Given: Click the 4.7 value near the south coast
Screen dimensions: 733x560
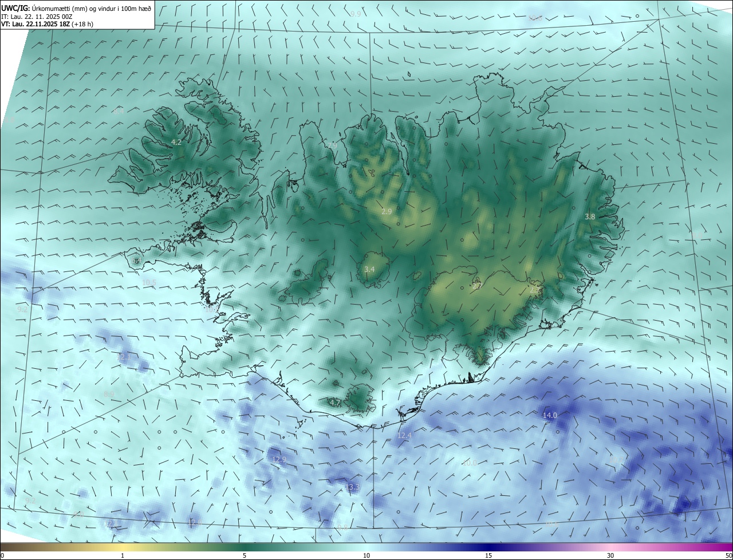Looking at the screenshot, I should (x=335, y=403).
